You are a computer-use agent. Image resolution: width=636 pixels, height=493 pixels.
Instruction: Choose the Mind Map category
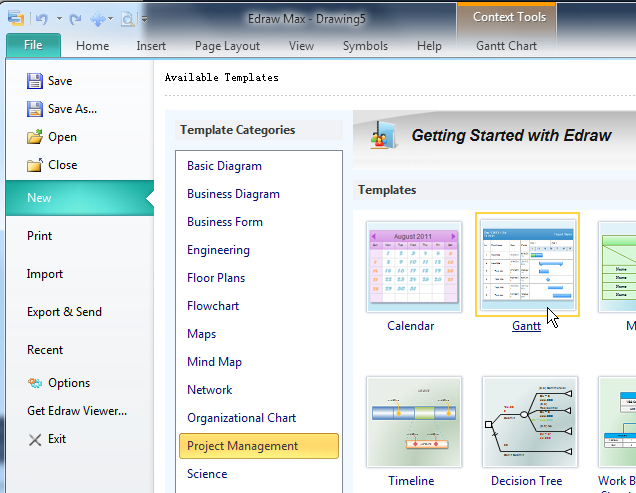click(x=216, y=362)
